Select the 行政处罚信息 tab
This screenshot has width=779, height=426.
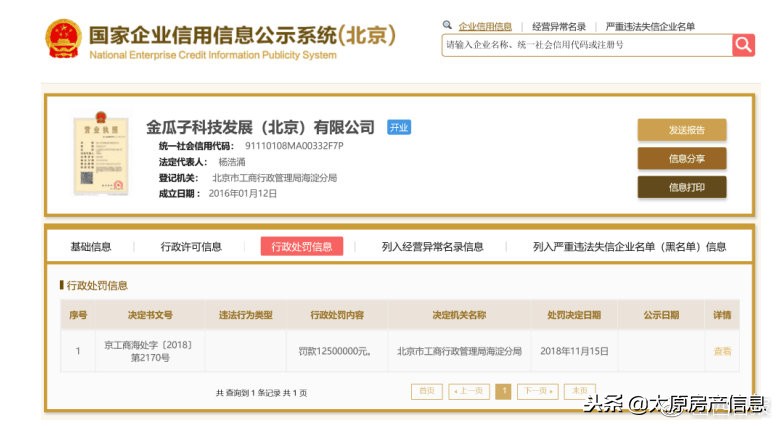click(302, 247)
